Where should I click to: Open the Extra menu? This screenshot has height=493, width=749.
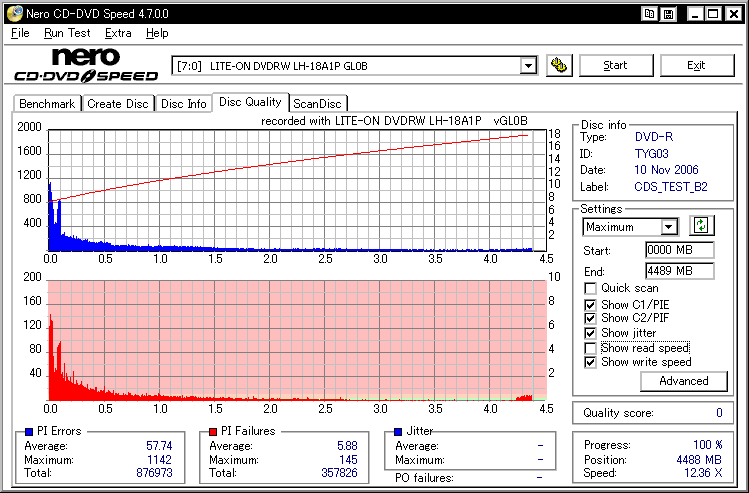pyautogui.click(x=118, y=33)
